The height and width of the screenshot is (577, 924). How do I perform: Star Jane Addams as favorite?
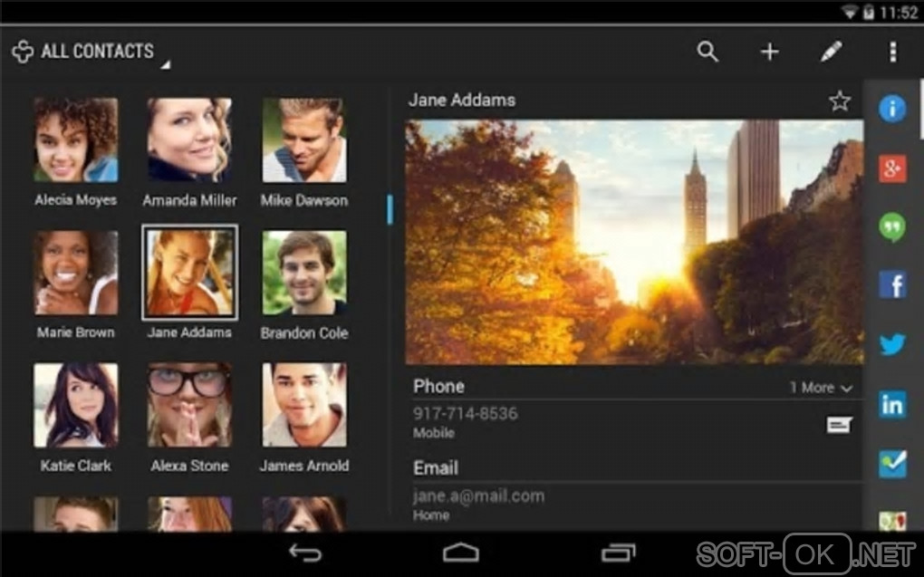(840, 101)
